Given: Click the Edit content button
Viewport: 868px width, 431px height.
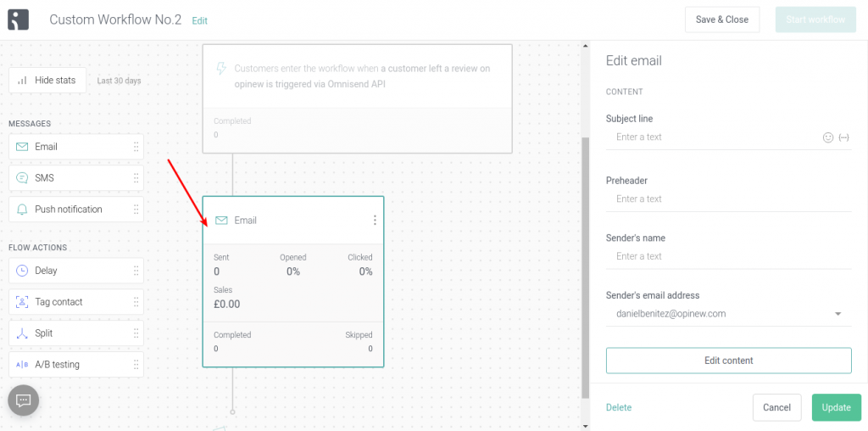Looking at the screenshot, I should [x=728, y=361].
